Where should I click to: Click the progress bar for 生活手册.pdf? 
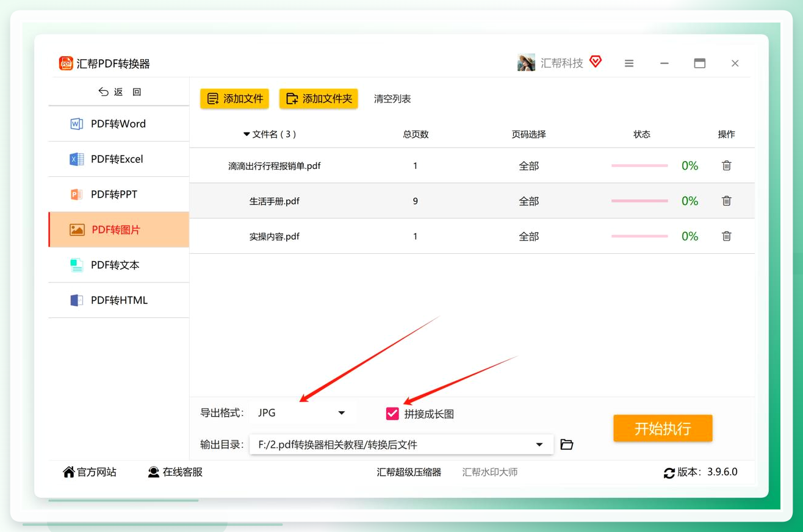tap(639, 201)
